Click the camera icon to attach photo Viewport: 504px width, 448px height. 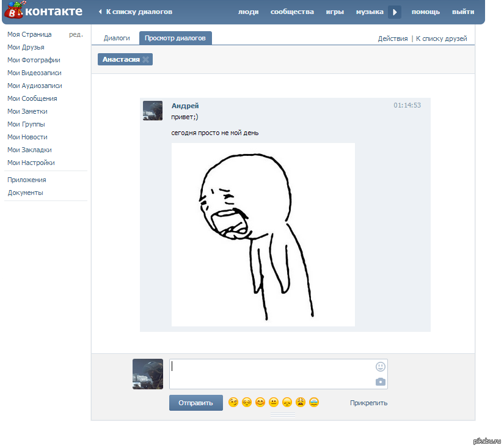pos(381,382)
